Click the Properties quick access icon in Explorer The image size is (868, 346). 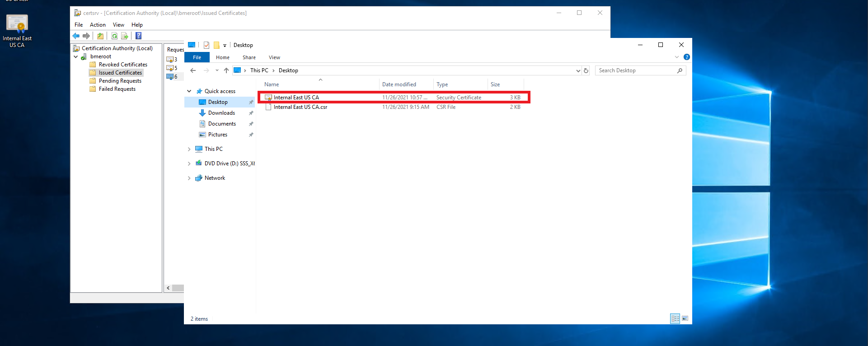coord(206,45)
